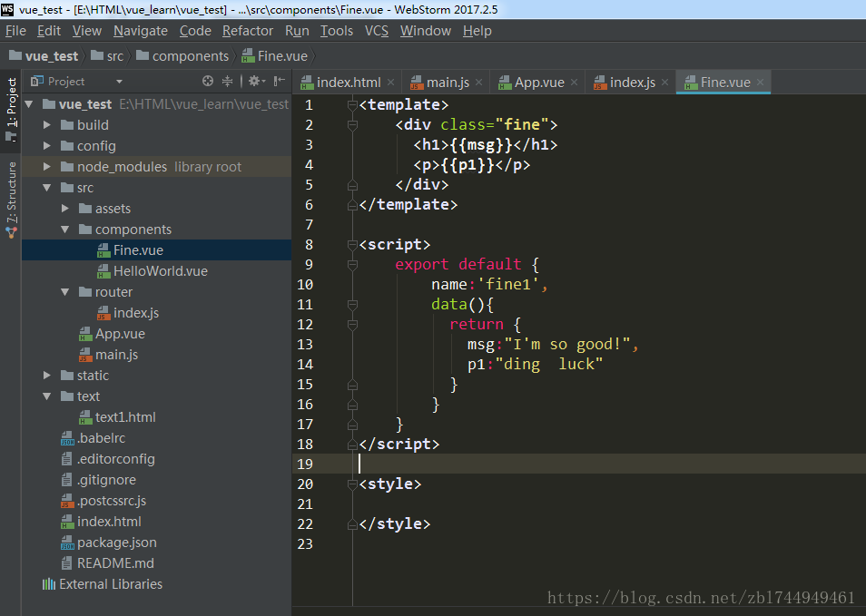The image size is (866, 616).
Task: Collapse the vue_test root folder
Action: pos(29,104)
